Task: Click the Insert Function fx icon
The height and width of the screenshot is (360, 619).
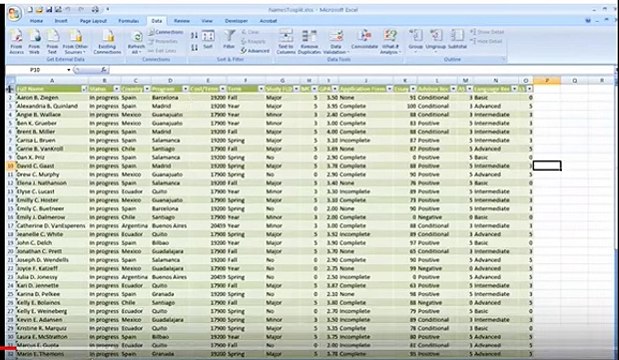Action: 103,70
